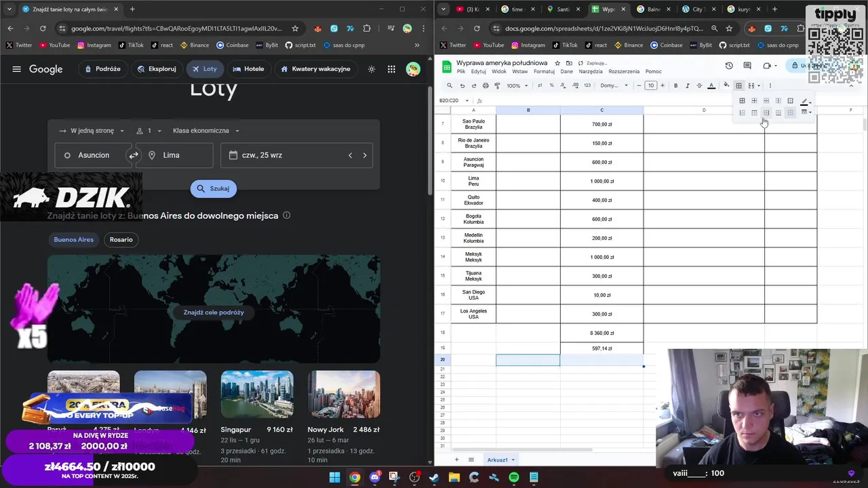Open the fill color picker

(x=726, y=85)
